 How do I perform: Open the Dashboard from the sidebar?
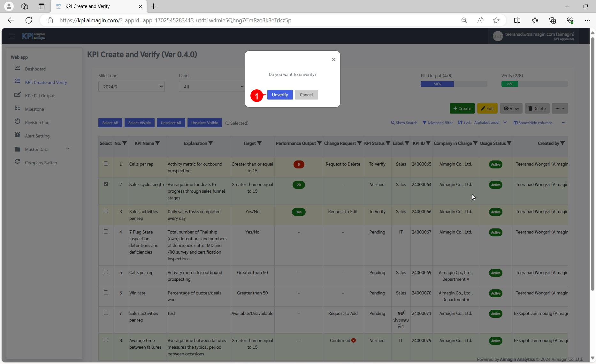pyautogui.click(x=35, y=69)
